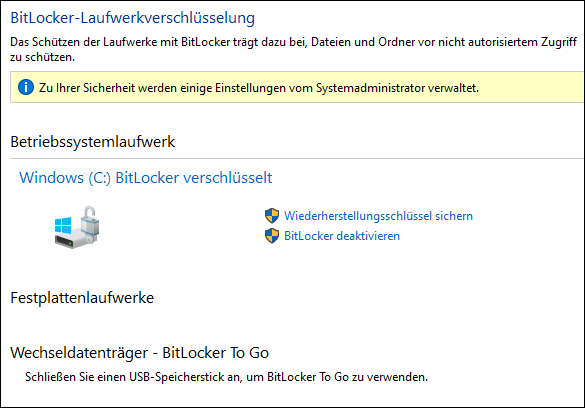The image size is (585, 408).
Task: Open the Wiederherstellungsschlüssel sichern link
Action: 378,216
